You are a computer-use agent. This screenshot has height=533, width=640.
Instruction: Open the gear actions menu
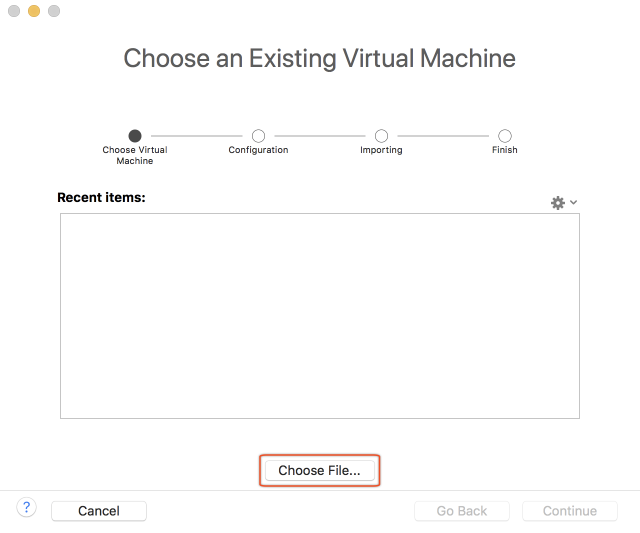click(558, 203)
